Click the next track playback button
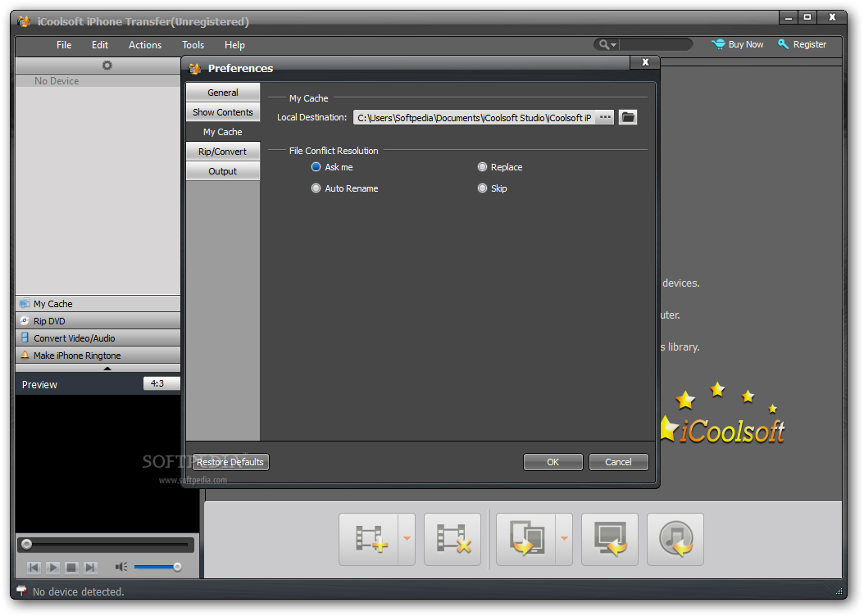Viewport: 864px width, 616px height. [x=90, y=567]
